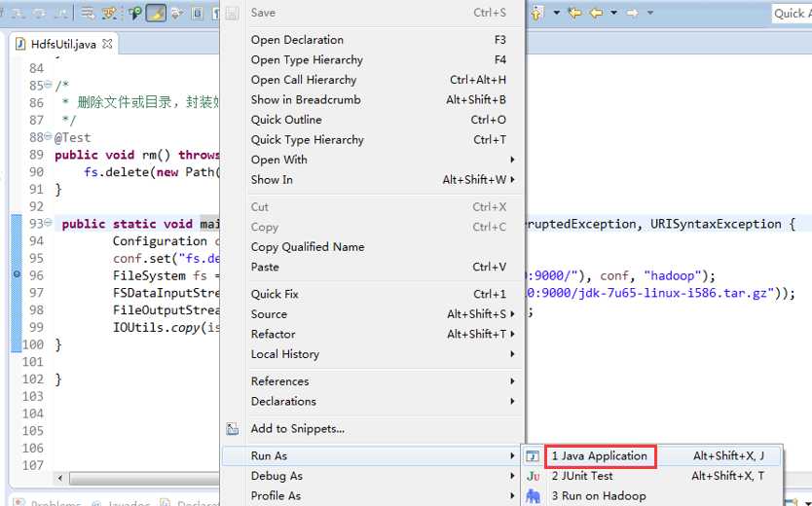812x506 pixels.
Task: Click the marker on line 96 gutter
Action: click(17, 273)
